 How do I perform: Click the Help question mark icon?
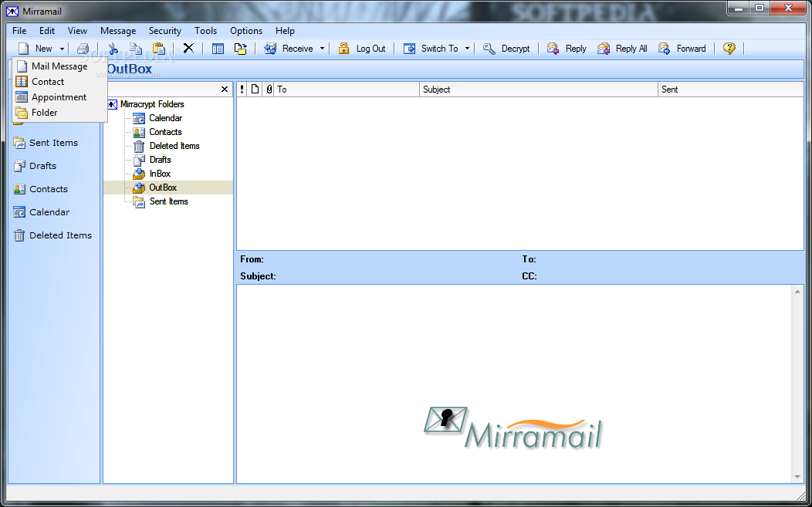pyautogui.click(x=729, y=49)
